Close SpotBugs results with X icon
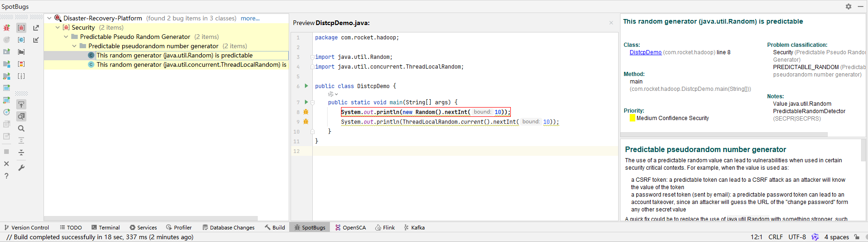 (x=6, y=164)
